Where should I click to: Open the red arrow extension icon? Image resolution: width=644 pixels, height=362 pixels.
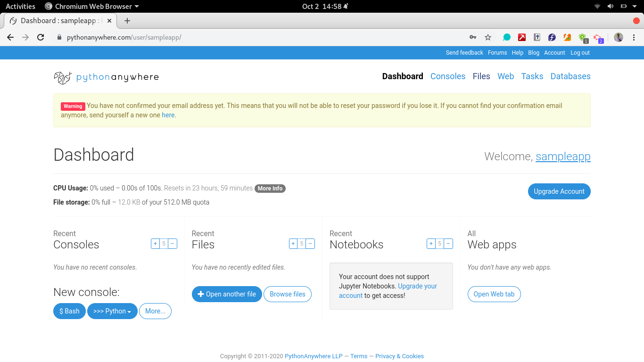522,37
